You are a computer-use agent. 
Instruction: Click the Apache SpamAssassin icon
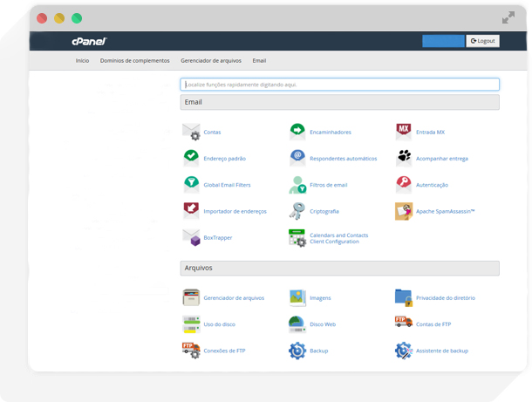pos(404,211)
